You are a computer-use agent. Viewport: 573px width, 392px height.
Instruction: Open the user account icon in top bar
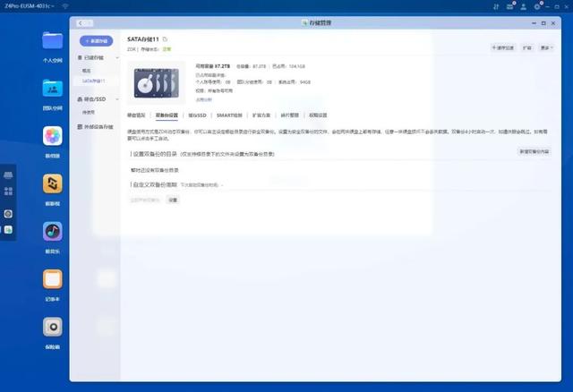click(x=523, y=6)
